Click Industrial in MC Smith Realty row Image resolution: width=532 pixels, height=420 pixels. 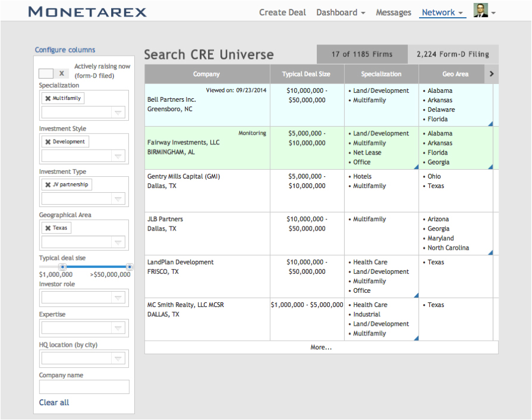[x=366, y=314]
